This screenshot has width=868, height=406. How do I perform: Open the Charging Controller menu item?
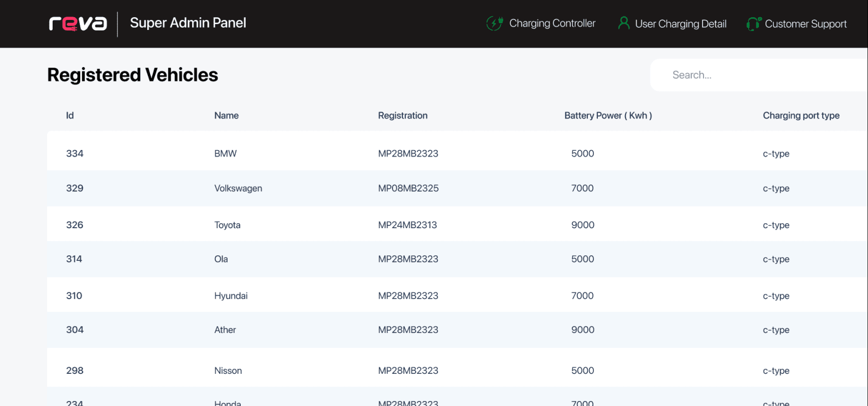pyautogui.click(x=552, y=23)
